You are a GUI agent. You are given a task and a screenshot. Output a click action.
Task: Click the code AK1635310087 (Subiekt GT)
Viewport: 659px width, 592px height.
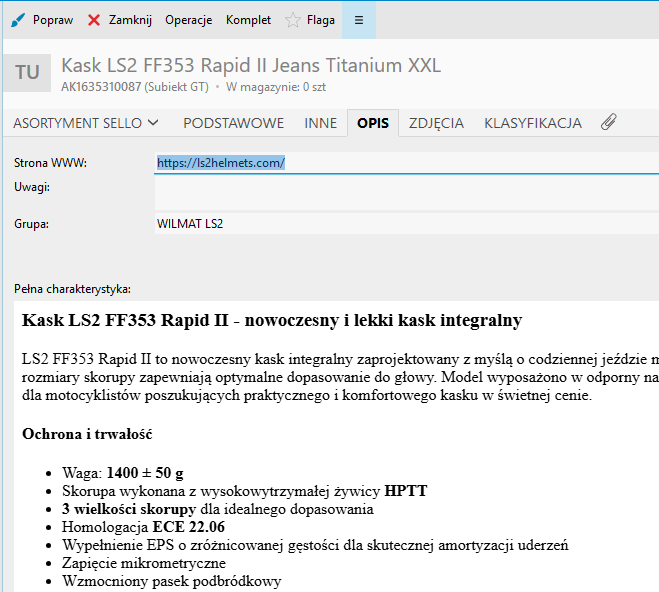(x=135, y=87)
